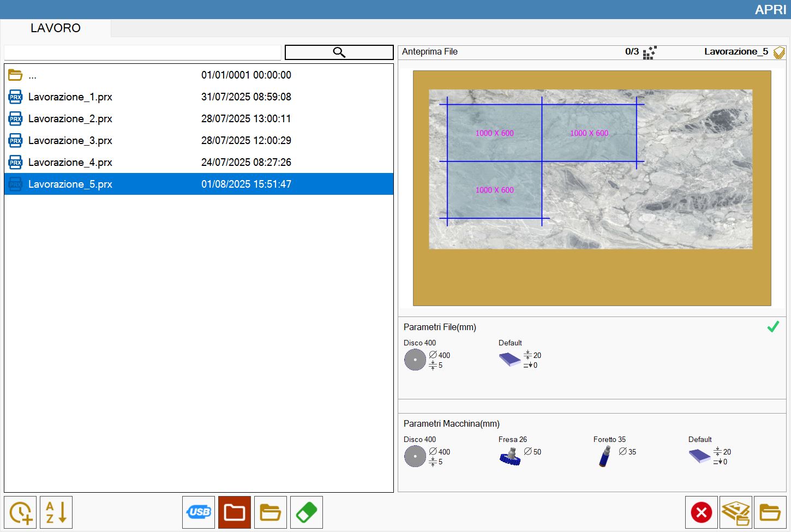Viewport: 791px width, 532px height.
Task: Click the stacked slabs import button
Action: (x=736, y=512)
